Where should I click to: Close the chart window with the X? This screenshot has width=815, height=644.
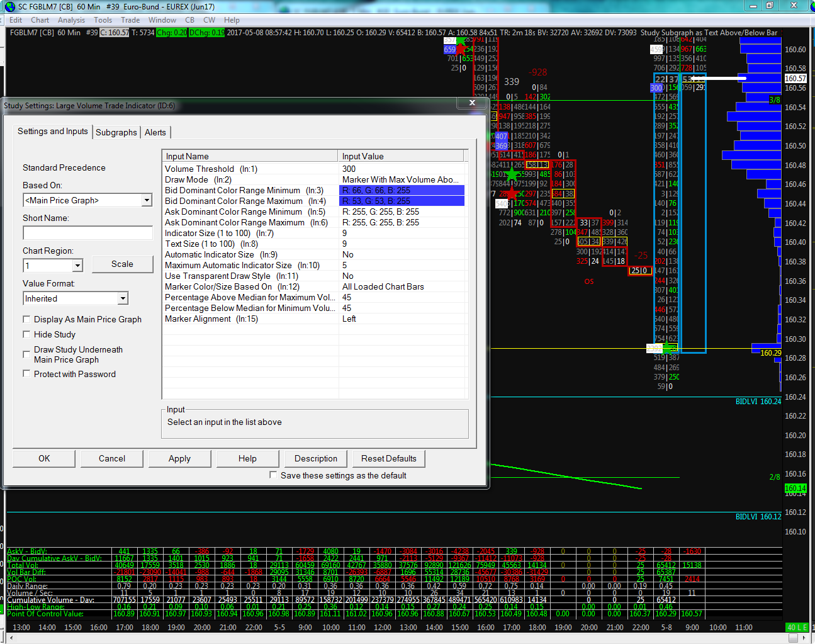(x=795, y=6)
